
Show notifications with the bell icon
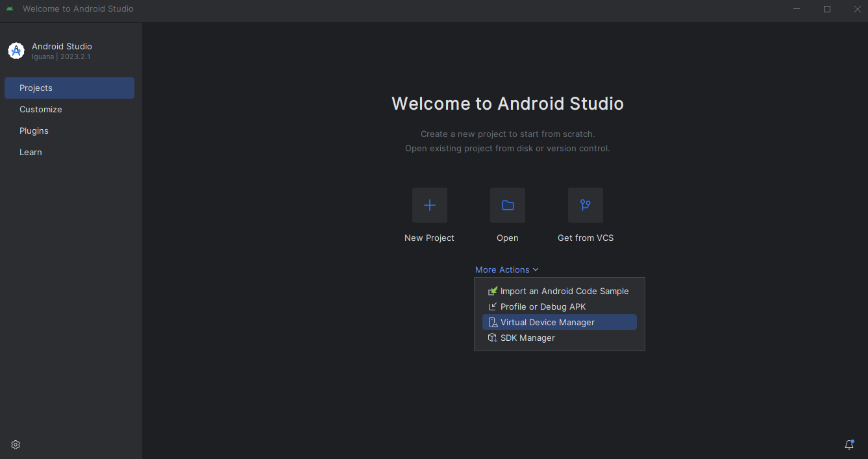849,445
